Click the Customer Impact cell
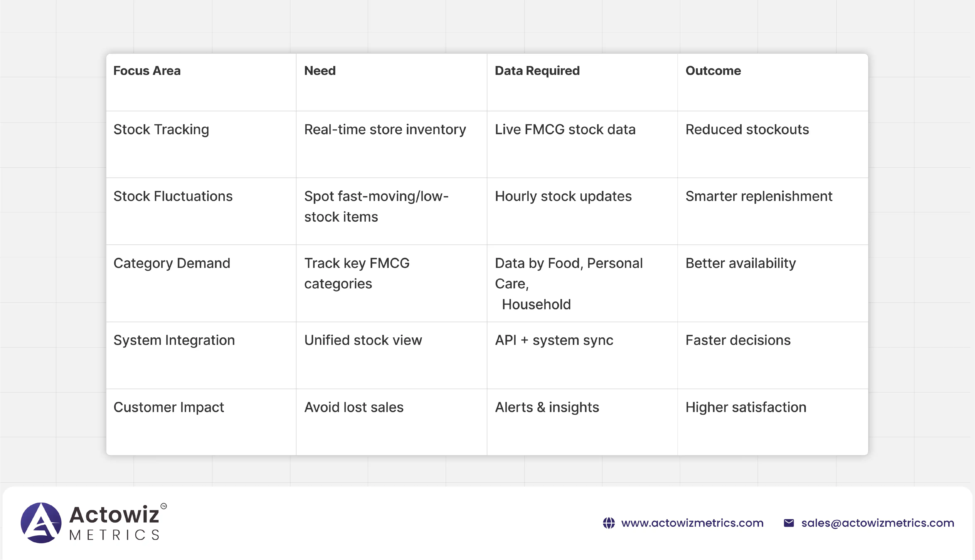This screenshot has height=560, width=975. click(169, 407)
